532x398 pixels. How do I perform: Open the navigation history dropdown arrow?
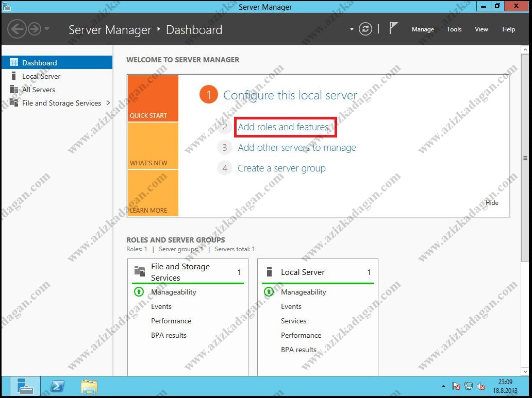click(47, 29)
